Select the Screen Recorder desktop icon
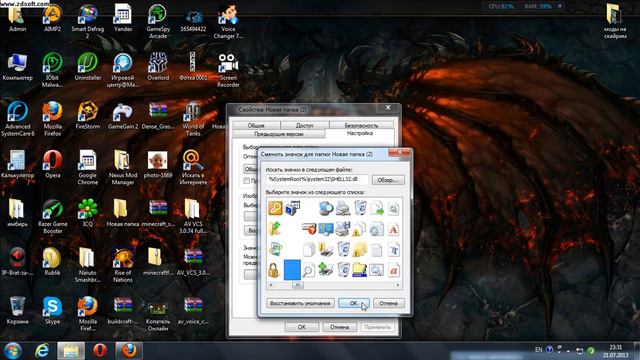The image size is (640, 360). click(x=228, y=70)
